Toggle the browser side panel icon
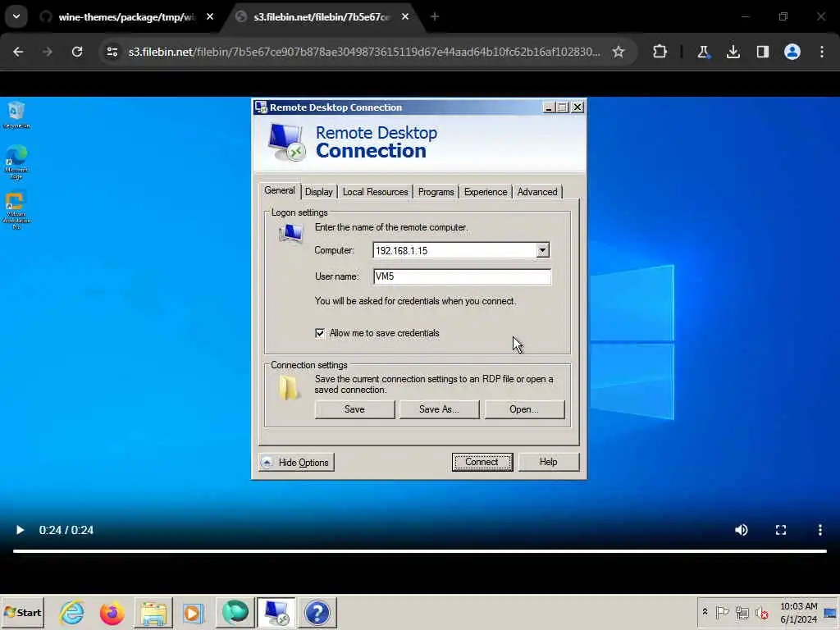 click(x=763, y=52)
